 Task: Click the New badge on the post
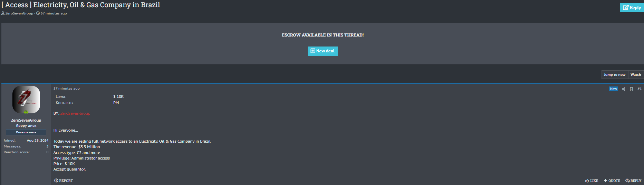[613, 89]
